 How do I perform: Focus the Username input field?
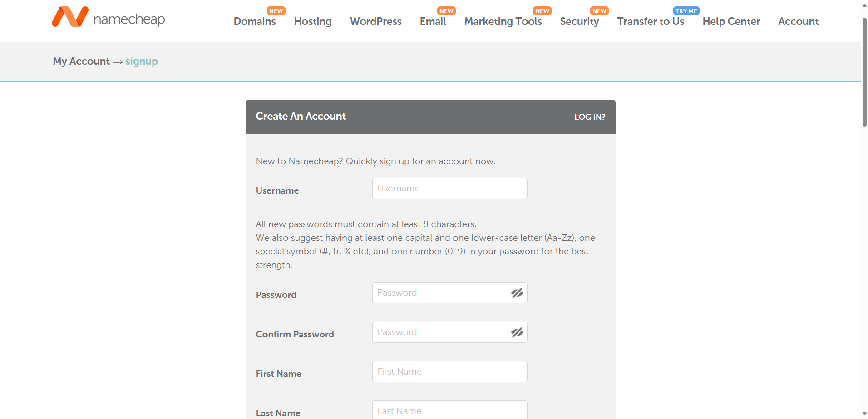click(x=449, y=189)
